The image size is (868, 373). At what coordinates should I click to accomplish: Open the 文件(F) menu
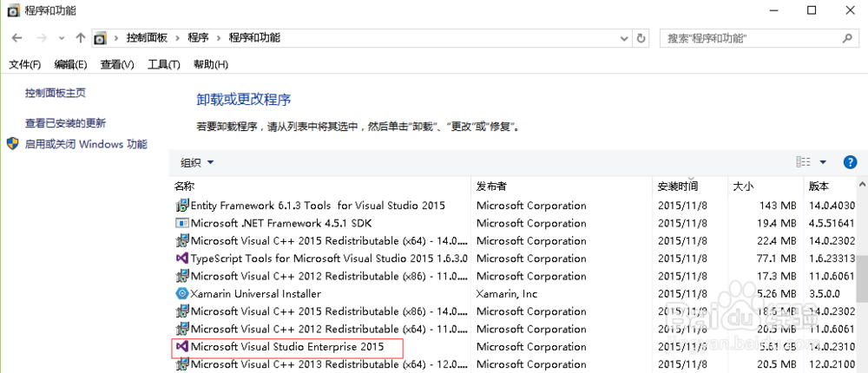[25, 65]
